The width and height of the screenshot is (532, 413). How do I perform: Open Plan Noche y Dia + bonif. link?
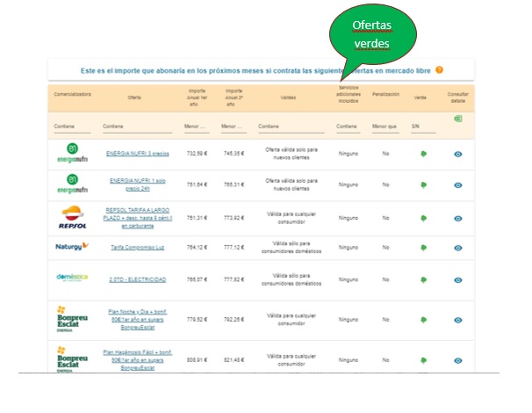point(138,320)
